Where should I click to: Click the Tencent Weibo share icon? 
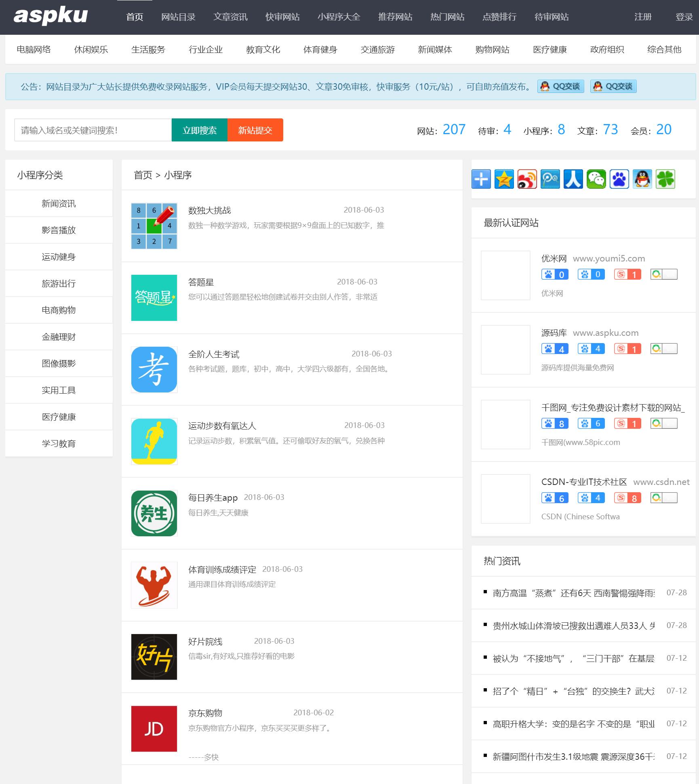tap(550, 179)
